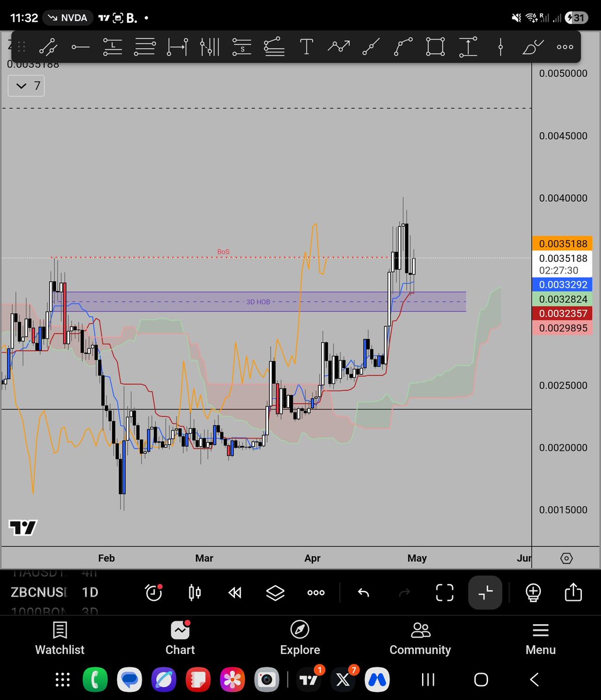The width and height of the screenshot is (601, 700).
Task: Switch to the Community tab
Action: click(x=420, y=639)
